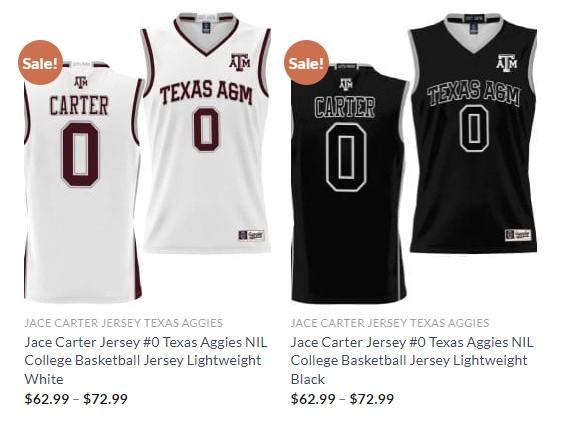Screen dimensions: 574x421
Task: Click the Sale badge on black jersey
Action: [306, 63]
